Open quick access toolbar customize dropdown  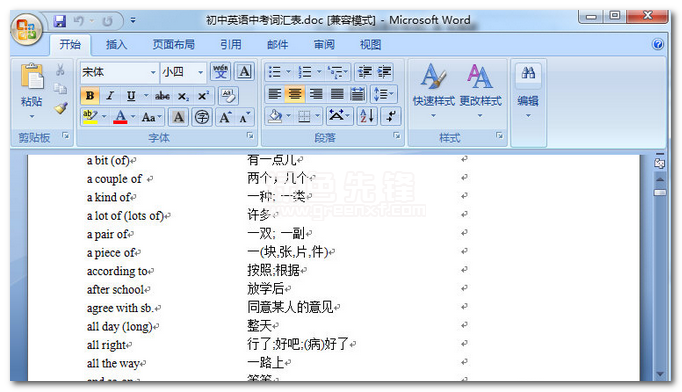click(x=133, y=20)
